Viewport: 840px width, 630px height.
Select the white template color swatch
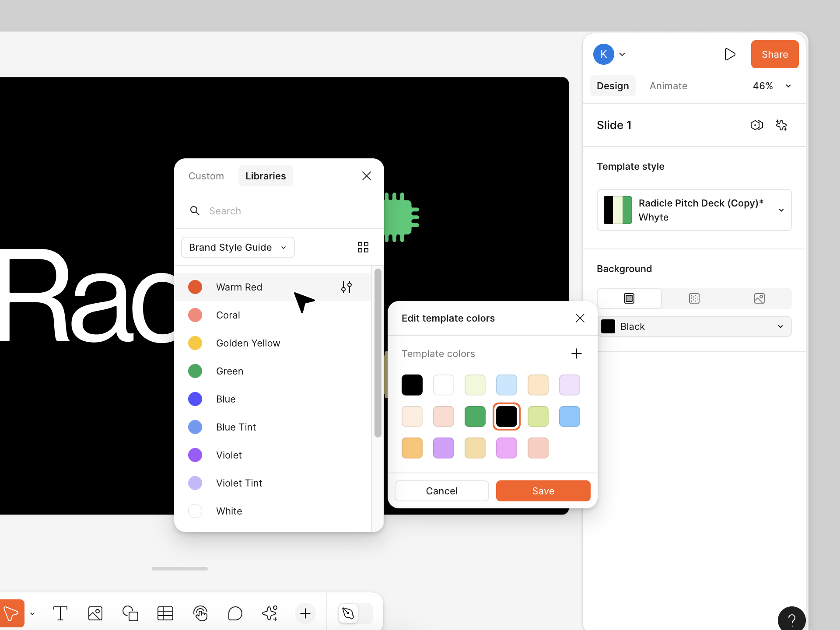pos(444,385)
